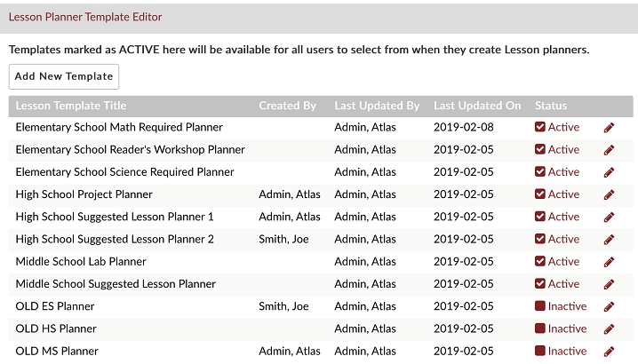Uncheck Active for Elementary School Math Planner
638x364 pixels.
pyautogui.click(x=540, y=127)
